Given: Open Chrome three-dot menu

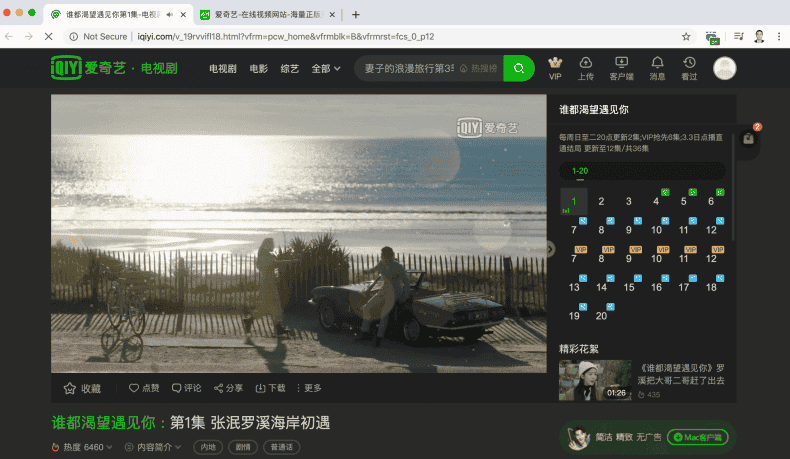Looking at the screenshot, I should [x=779, y=36].
